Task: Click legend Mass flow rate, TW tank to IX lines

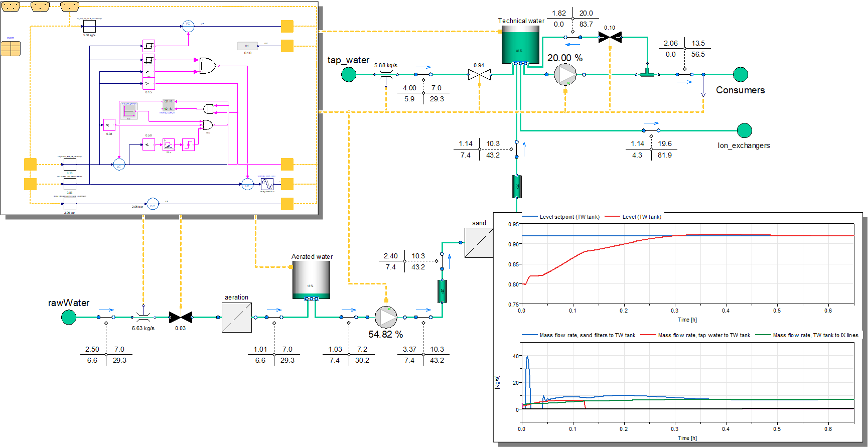Action: [807, 335]
